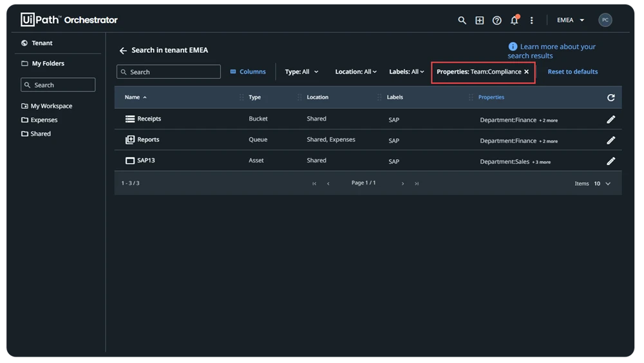Open the Columns chooser
Image resolution: width=644 pixels, height=363 pixels.
click(248, 72)
